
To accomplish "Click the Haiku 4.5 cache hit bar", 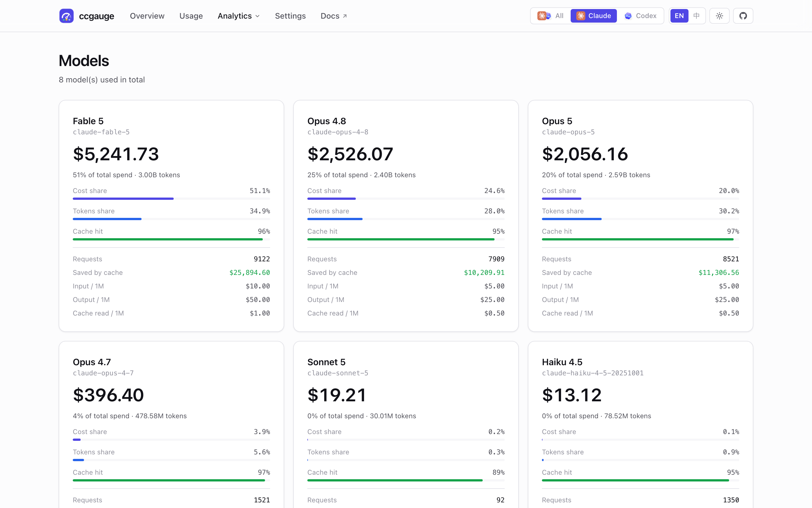I will (x=641, y=480).
